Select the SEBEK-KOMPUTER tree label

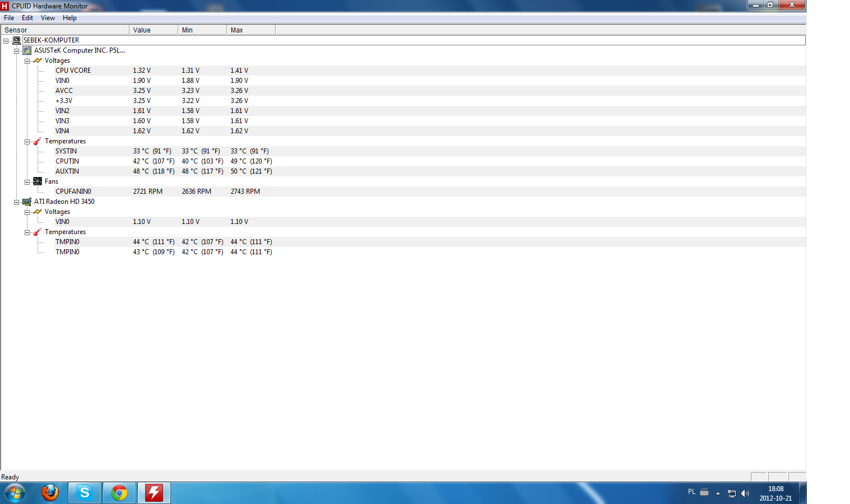coord(51,40)
